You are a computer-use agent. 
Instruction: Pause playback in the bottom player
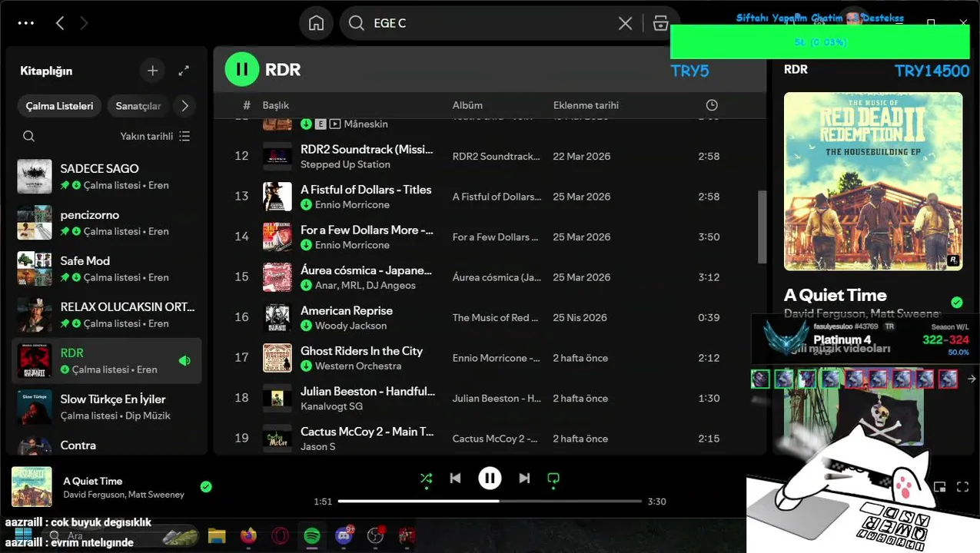[x=490, y=478]
